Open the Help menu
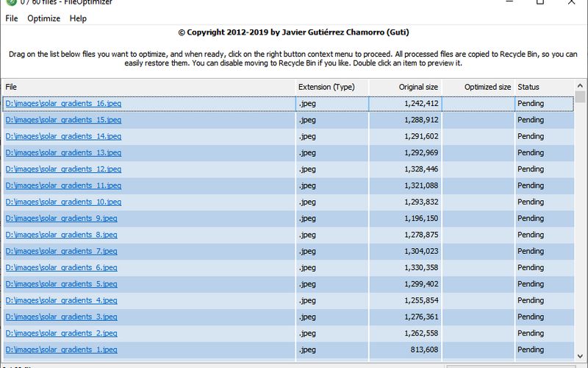Image resolution: width=588 pixels, height=368 pixels. [x=78, y=18]
